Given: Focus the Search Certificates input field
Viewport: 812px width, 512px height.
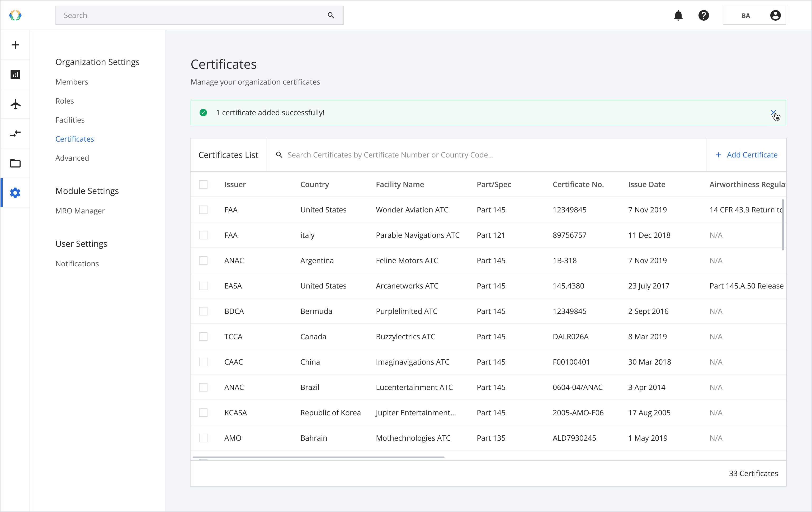Looking at the screenshot, I should click(486, 155).
